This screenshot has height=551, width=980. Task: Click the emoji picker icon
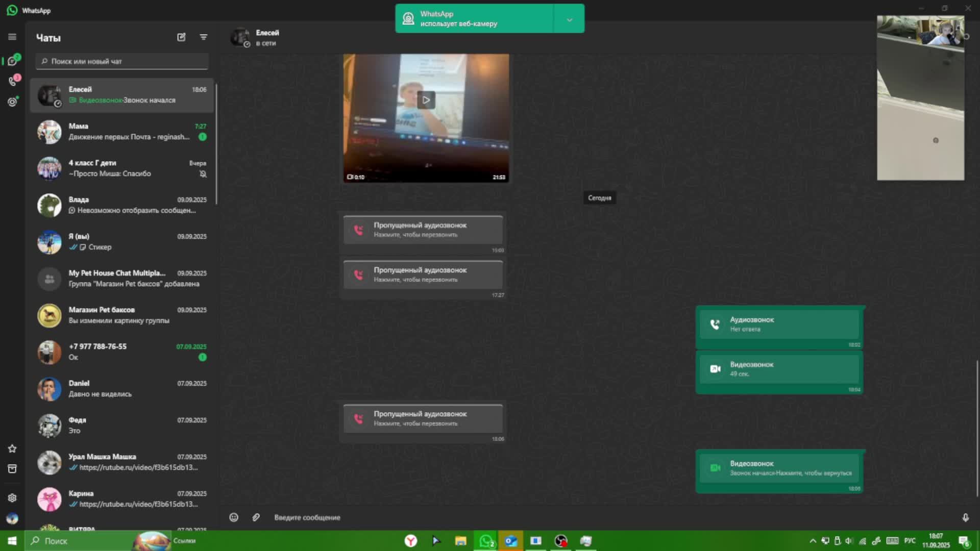[234, 517]
